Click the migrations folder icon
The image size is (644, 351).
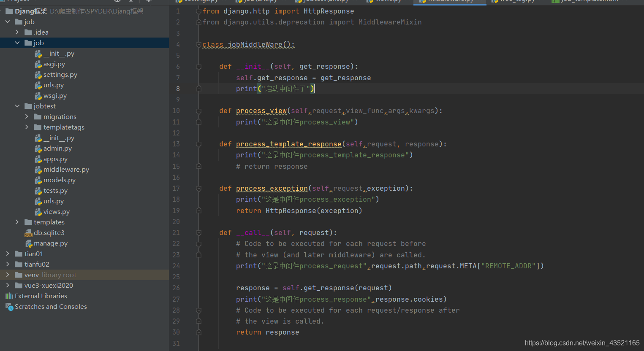click(38, 116)
